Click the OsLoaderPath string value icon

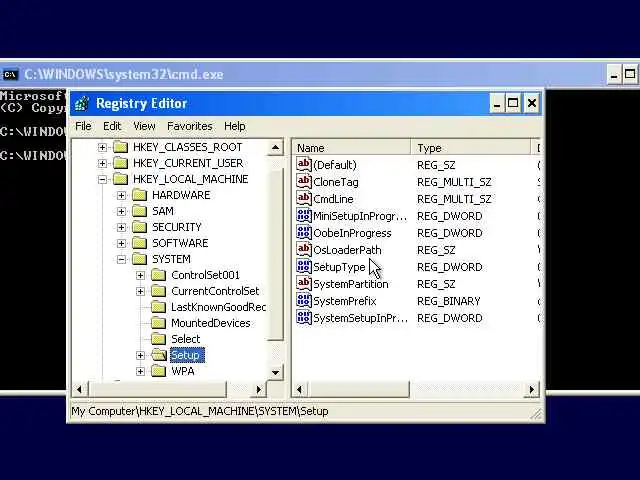point(304,250)
